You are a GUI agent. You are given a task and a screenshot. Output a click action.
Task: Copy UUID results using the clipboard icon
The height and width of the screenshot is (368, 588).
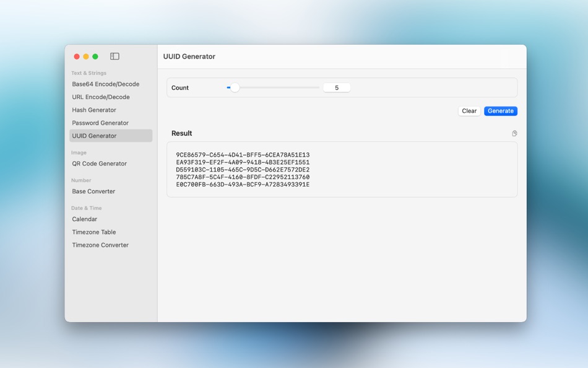click(514, 133)
